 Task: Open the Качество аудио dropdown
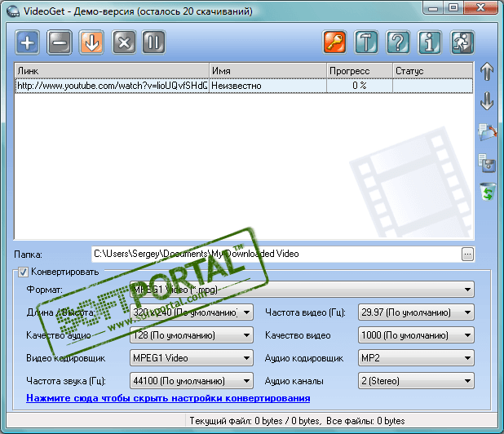pyautogui.click(x=192, y=335)
